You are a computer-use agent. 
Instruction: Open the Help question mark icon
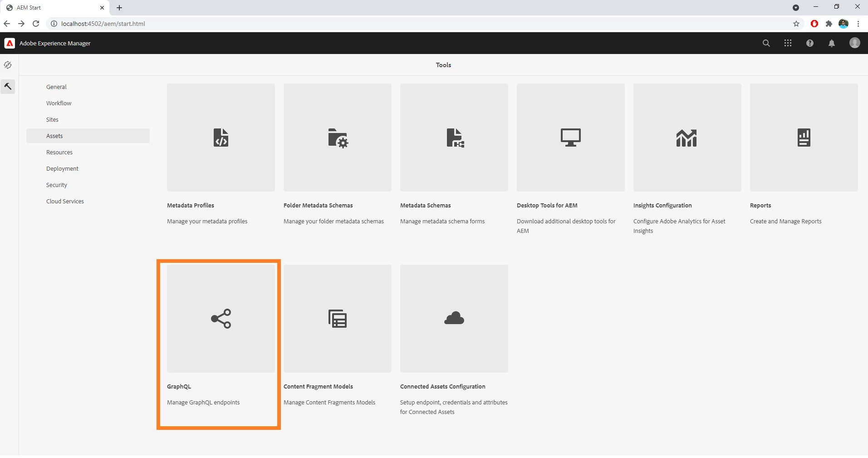[x=810, y=43]
